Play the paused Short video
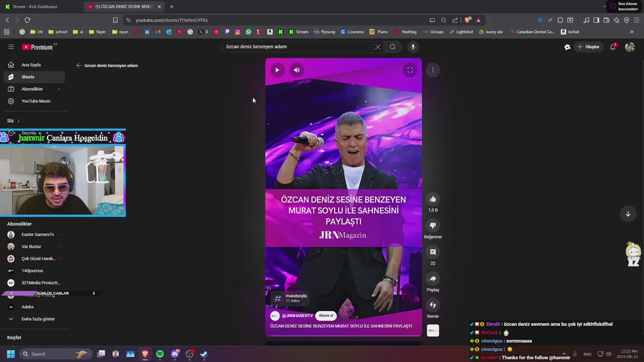Image resolution: width=644 pixels, height=362 pixels. 277,70
